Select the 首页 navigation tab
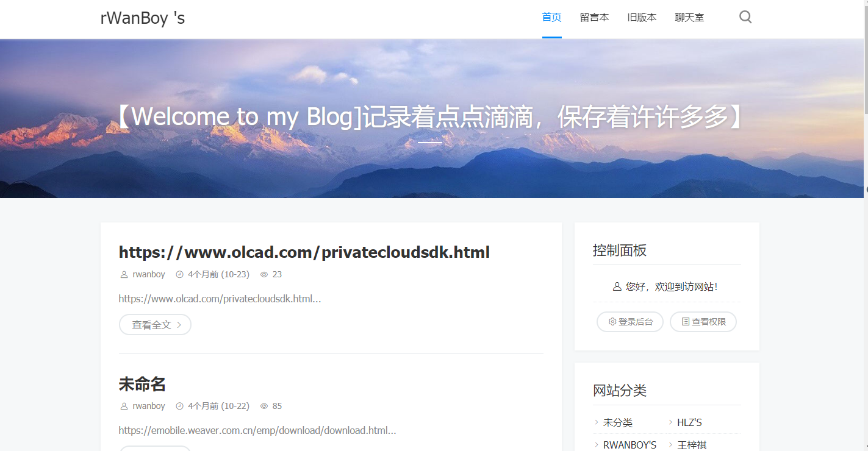This screenshot has width=868, height=451. click(x=551, y=18)
